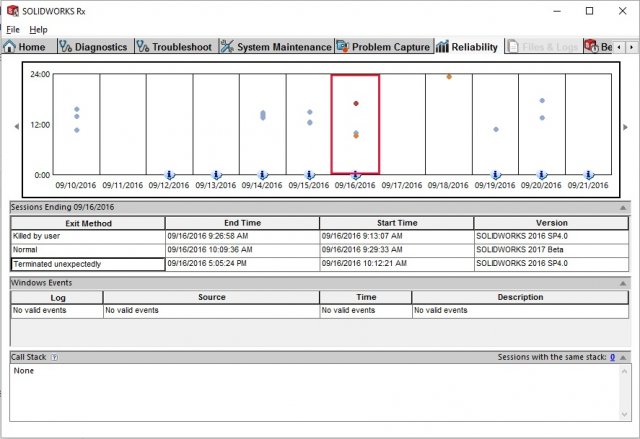The image size is (640, 439).
Task: Sort by Version column header
Action: click(551, 223)
